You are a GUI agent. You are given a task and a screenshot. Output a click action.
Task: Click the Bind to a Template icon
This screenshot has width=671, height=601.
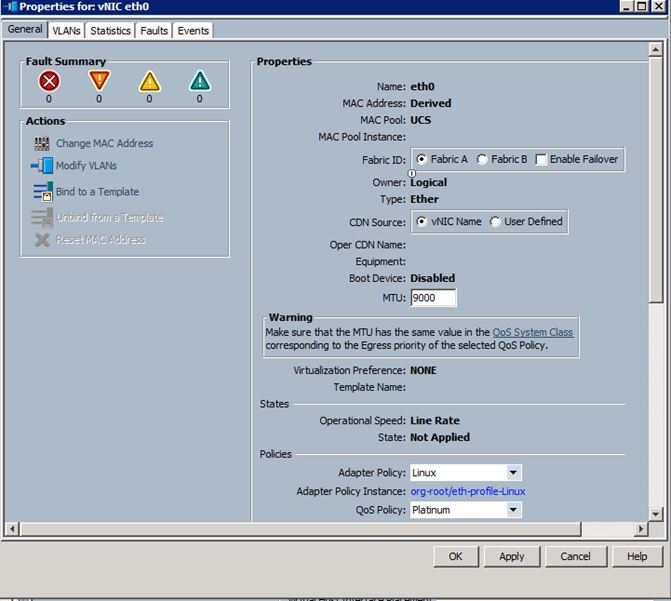pos(43,191)
